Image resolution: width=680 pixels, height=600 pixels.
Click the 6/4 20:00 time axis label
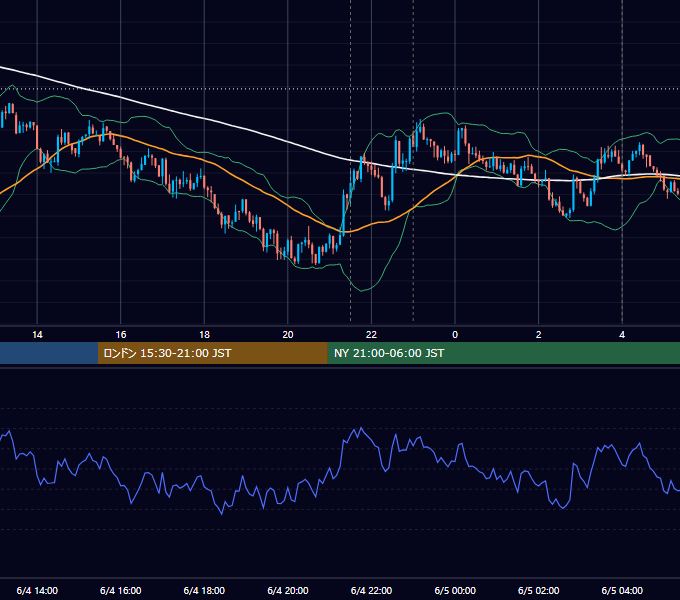click(288, 590)
